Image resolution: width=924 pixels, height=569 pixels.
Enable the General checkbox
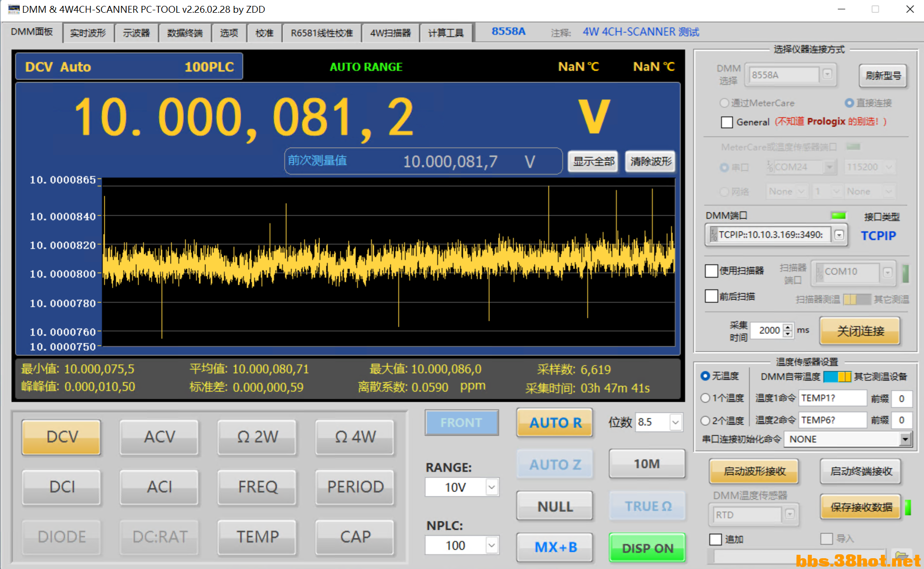[x=727, y=122]
